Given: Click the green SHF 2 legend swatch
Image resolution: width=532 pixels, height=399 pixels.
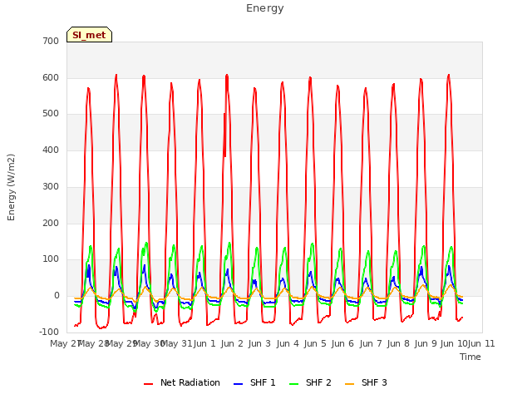Looking at the screenshot, I should tap(293, 384).
